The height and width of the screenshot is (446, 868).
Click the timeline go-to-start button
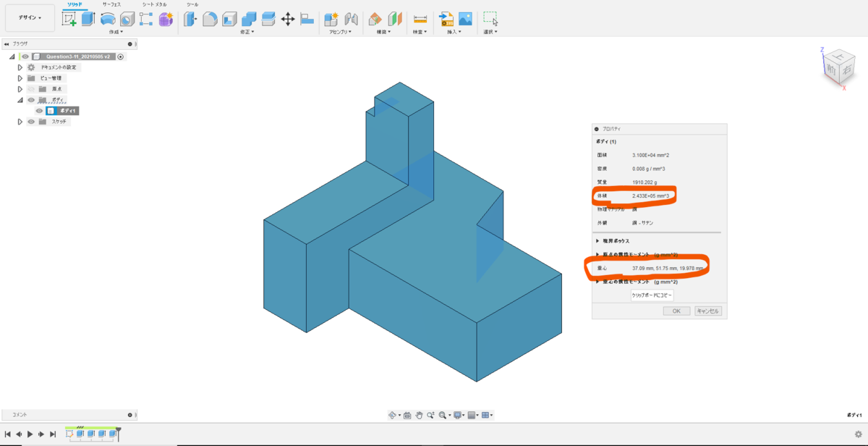pos(7,434)
